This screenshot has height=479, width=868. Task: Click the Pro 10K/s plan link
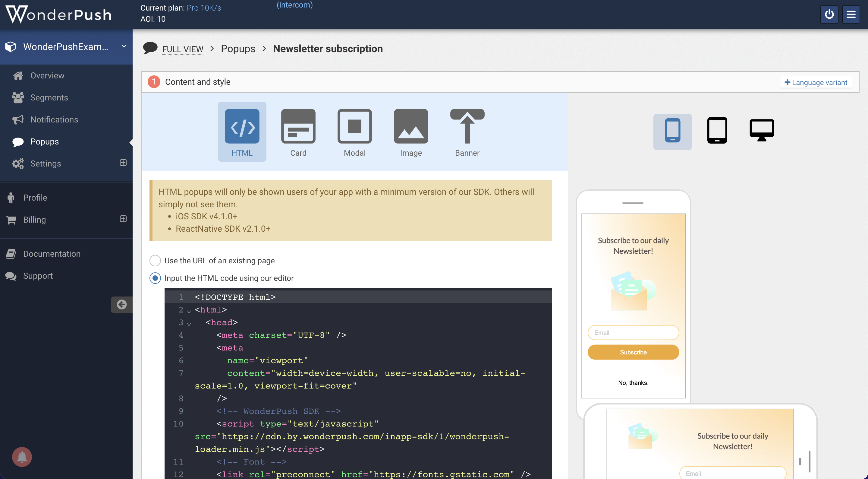[x=204, y=8]
